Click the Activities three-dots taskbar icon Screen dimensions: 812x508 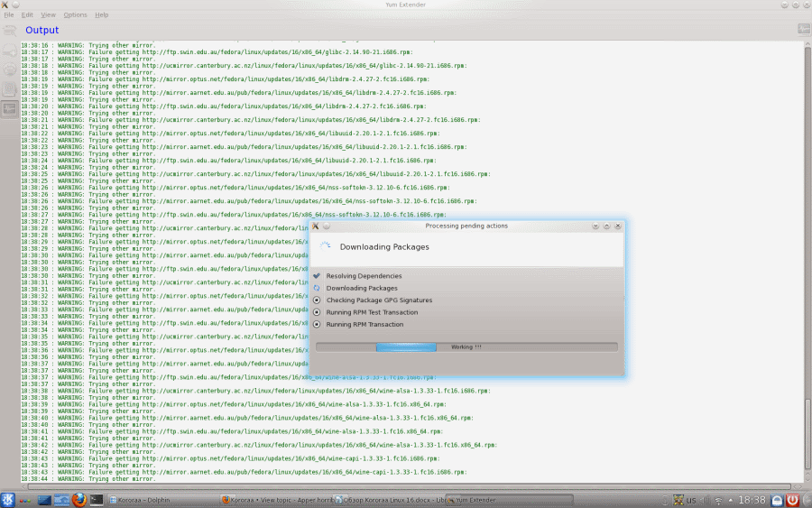[25, 500]
